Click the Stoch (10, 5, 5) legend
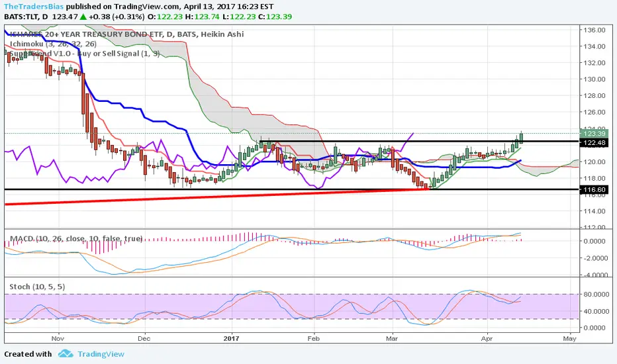Screen dimensions: 617x364 [x=37, y=287]
